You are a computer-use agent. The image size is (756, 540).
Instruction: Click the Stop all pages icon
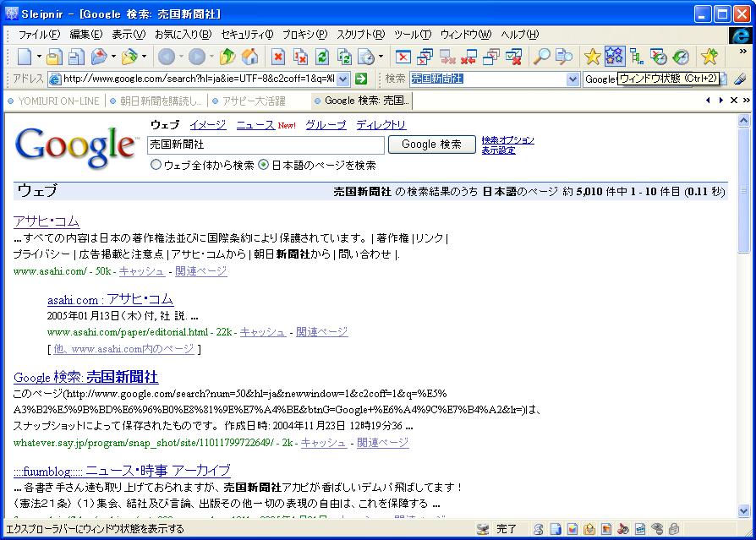(x=300, y=57)
